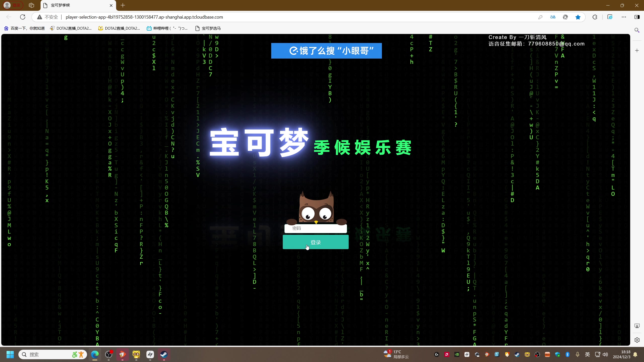Screen dimensions: 644x362
Task: Open the 百度一下，你就知道 bookmark
Action: point(25,28)
